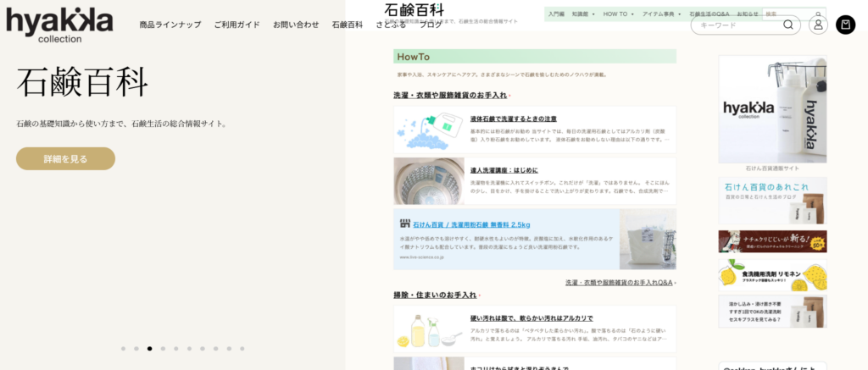The image size is (868, 370).
Task: Select the second carousel dot
Action: pyautogui.click(x=136, y=349)
